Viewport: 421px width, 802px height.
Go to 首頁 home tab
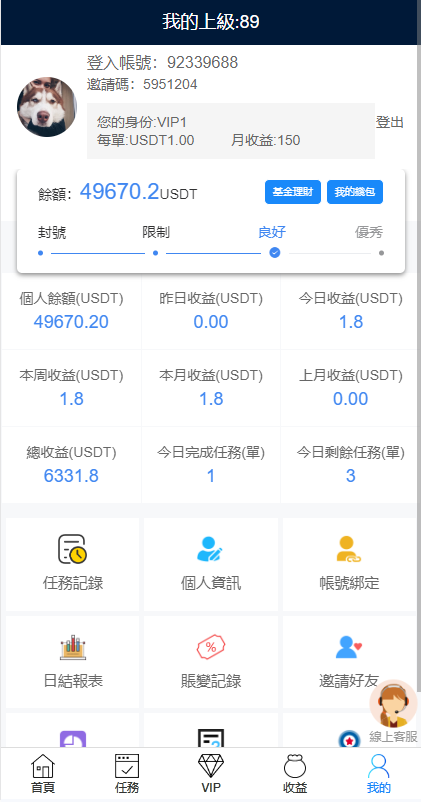pos(43,773)
